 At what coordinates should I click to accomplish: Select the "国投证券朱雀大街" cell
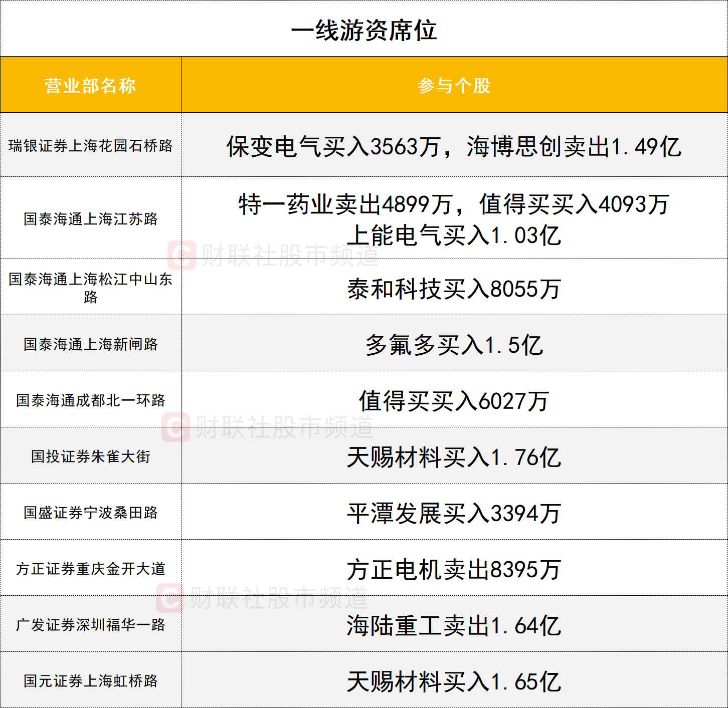91,455
